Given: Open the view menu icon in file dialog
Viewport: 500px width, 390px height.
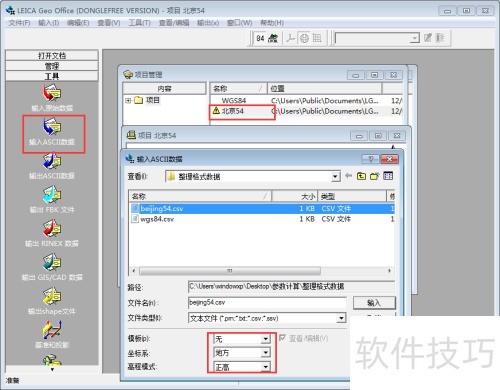Looking at the screenshot, I should click(x=388, y=176).
